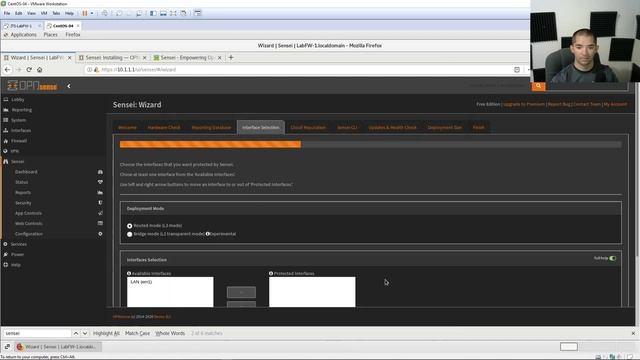Screen dimensions: 640x360
Task: Select LAN (em1) in Available Interfaces list
Action: tap(141, 282)
